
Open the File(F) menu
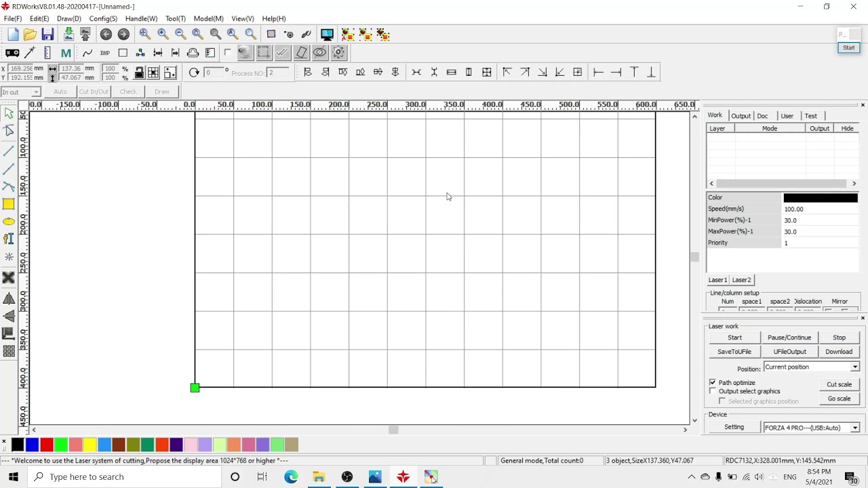[x=13, y=18]
